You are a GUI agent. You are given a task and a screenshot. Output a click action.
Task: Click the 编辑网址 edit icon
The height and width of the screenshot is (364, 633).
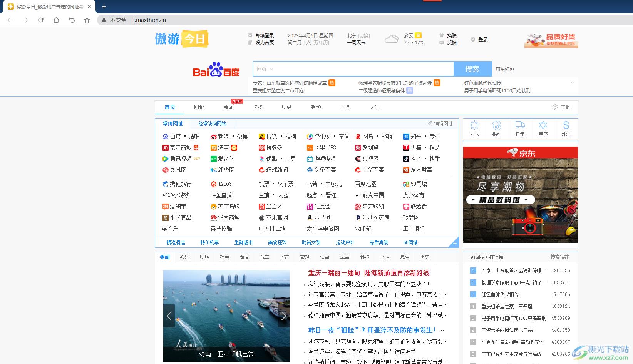point(429,124)
